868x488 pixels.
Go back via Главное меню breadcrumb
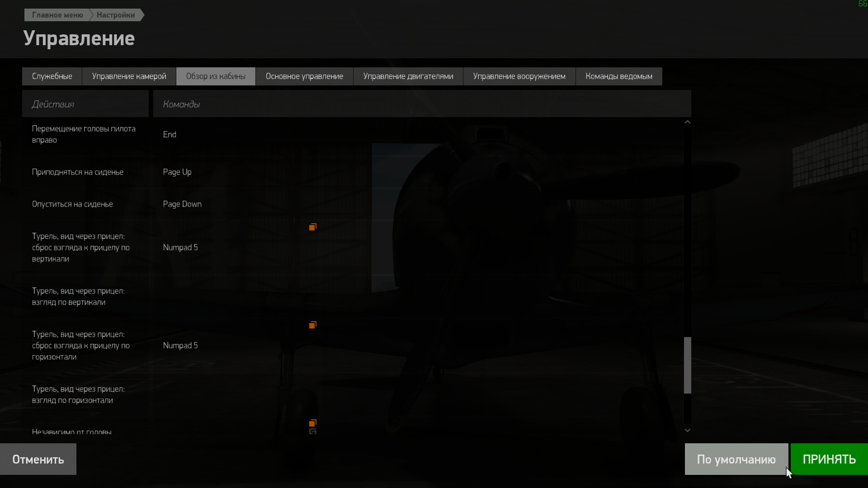click(57, 15)
